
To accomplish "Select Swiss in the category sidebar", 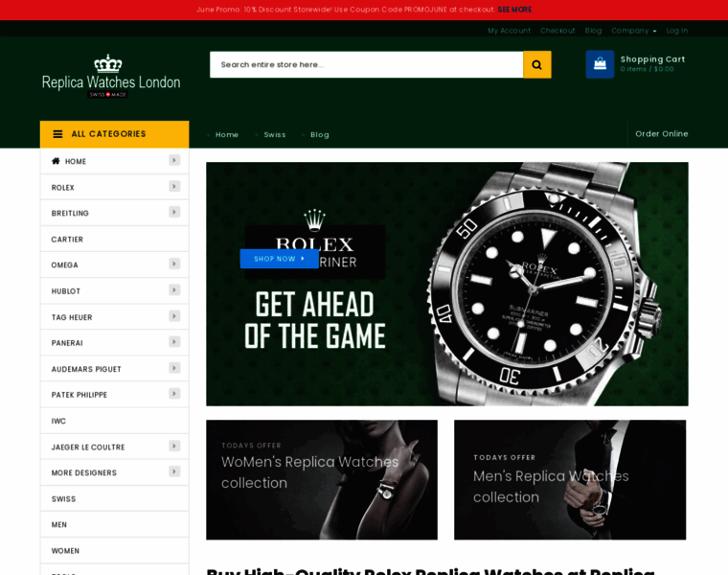I will 114,499.
